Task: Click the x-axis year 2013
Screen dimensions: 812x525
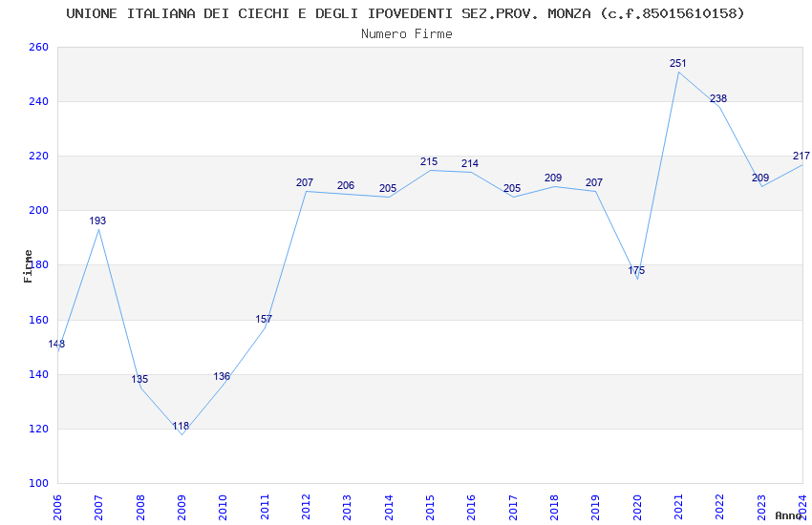Action: (x=347, y=507)
